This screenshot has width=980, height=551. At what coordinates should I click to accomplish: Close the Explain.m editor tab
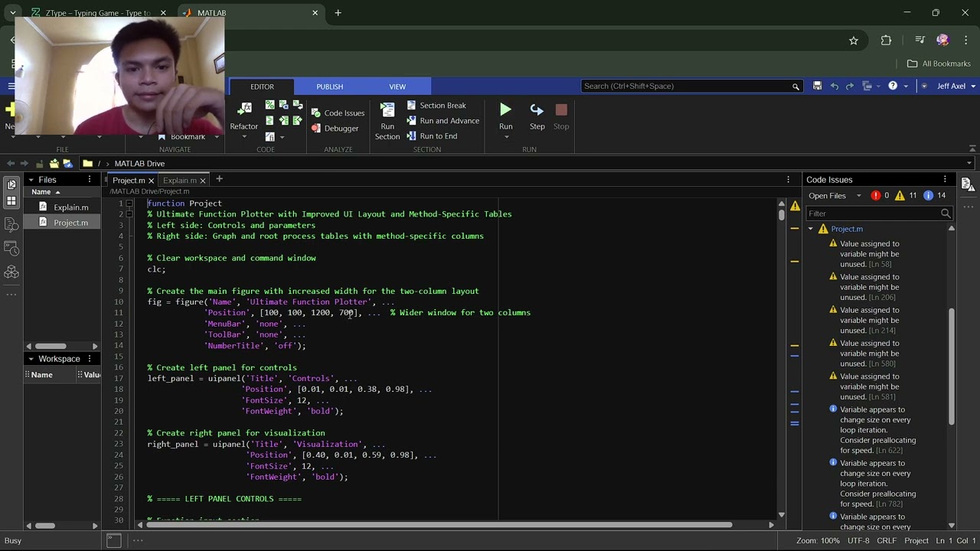pyautogui.click(x=203, y=181)
